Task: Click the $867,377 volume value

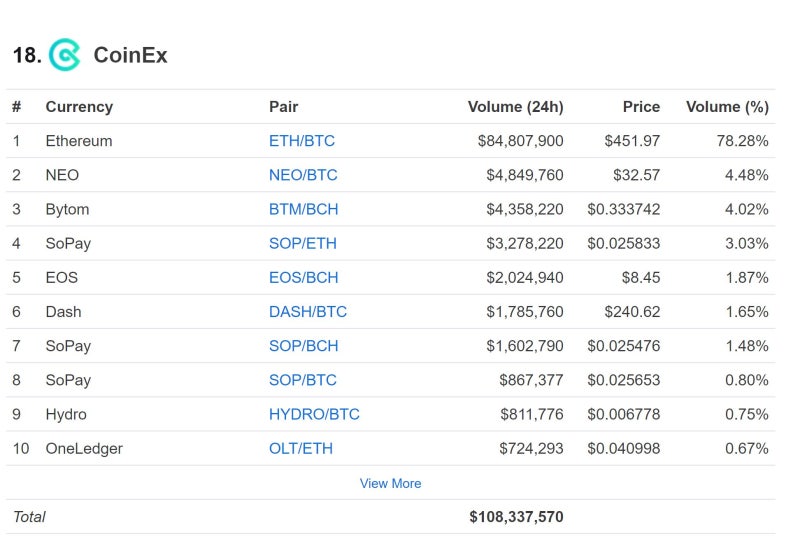Action: tap(531, 380)
